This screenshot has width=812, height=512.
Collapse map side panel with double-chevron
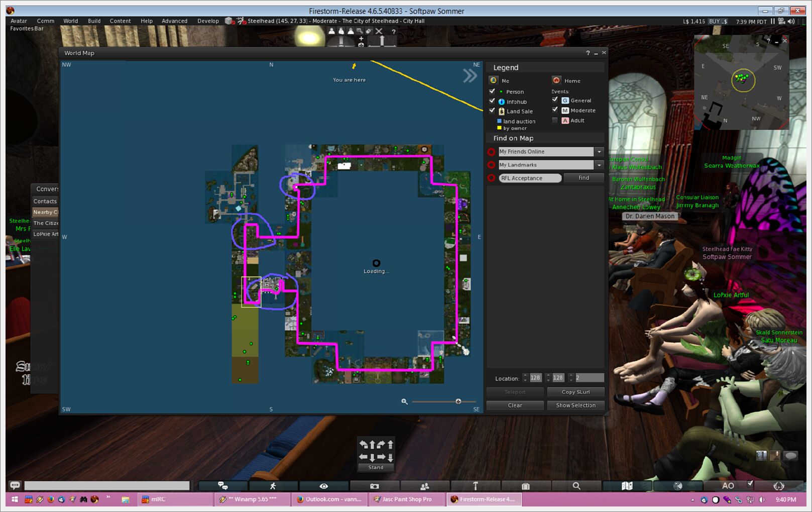click(470, 76)
